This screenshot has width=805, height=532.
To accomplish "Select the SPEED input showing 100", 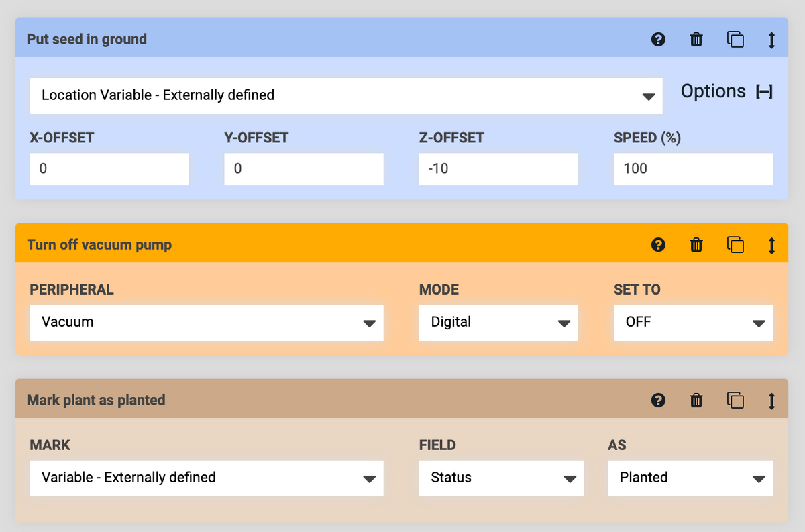I will 693,169.
